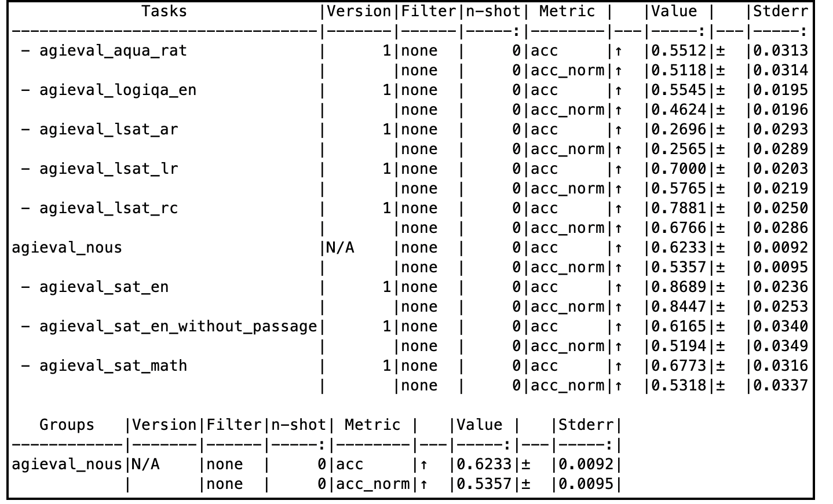
Task: Click agieval_nous in the Tasks table
Action: [67, 248]
